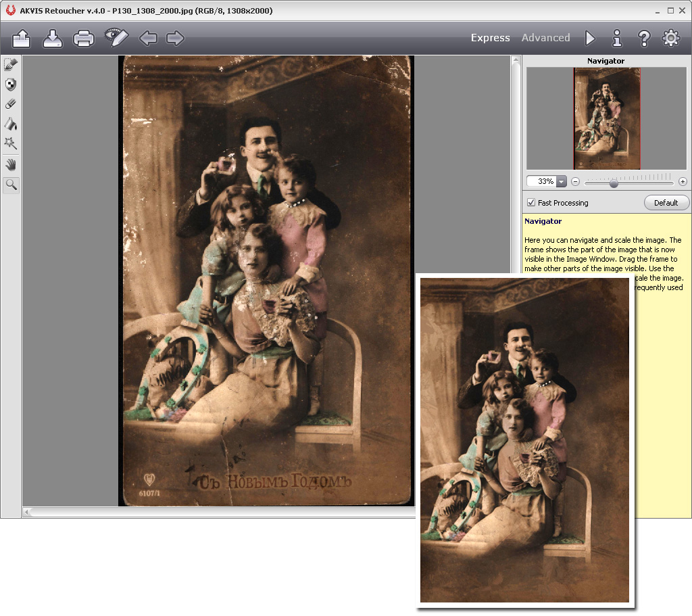692x616 pixels.
Task: Select the paint Bucket fill tool
Action: click(11, 124)
